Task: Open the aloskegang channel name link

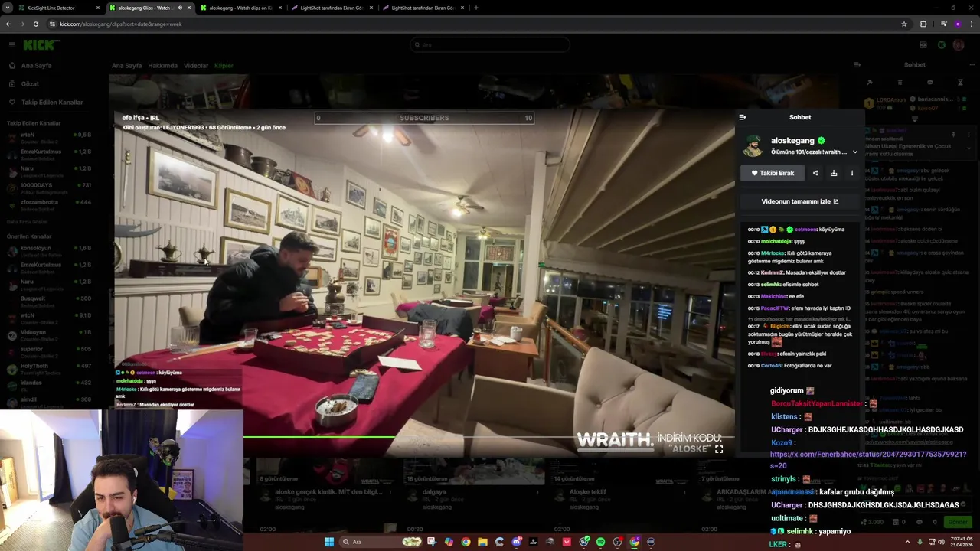Action: tap(792, 141)
